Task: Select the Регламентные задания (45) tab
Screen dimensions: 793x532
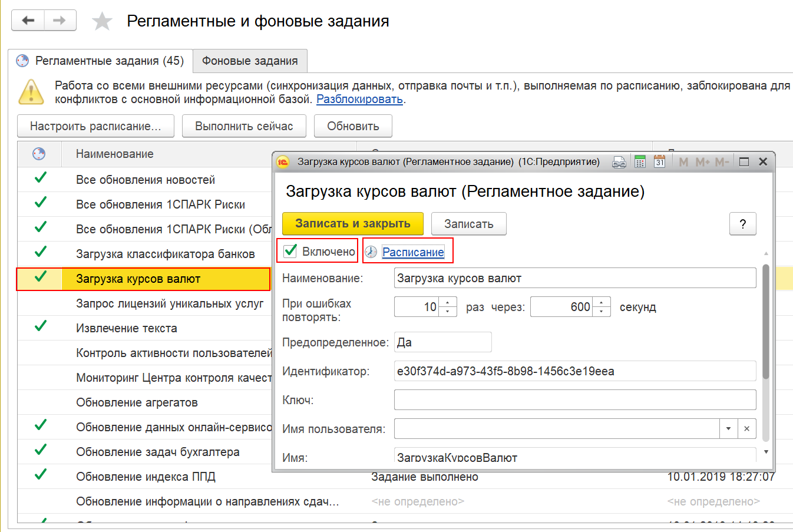Action: 100,61
